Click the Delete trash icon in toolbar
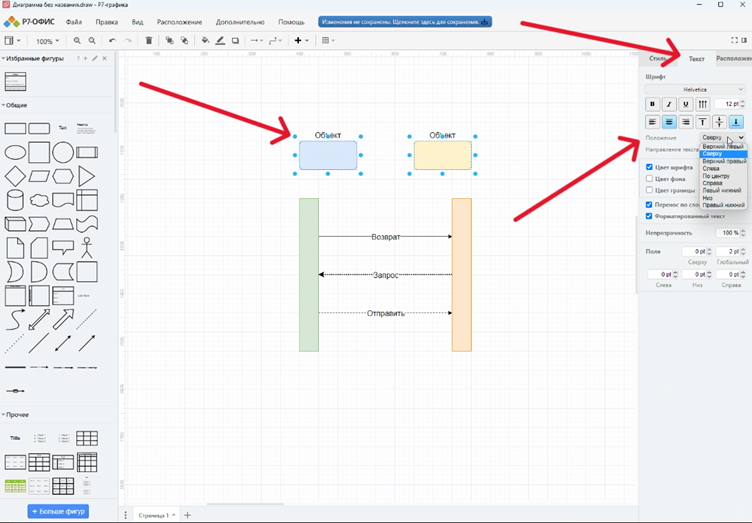 pyautogui.click(x=149, y=41)
